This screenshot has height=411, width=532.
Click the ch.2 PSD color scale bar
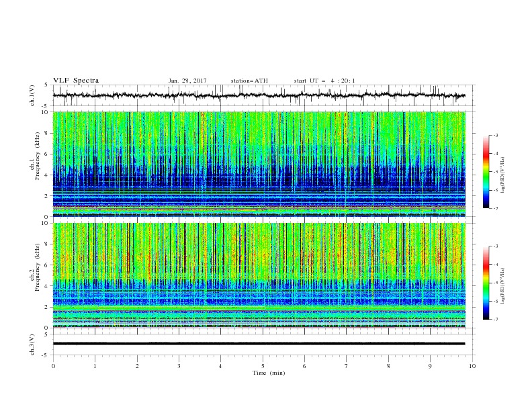click(x=486, y=283)
